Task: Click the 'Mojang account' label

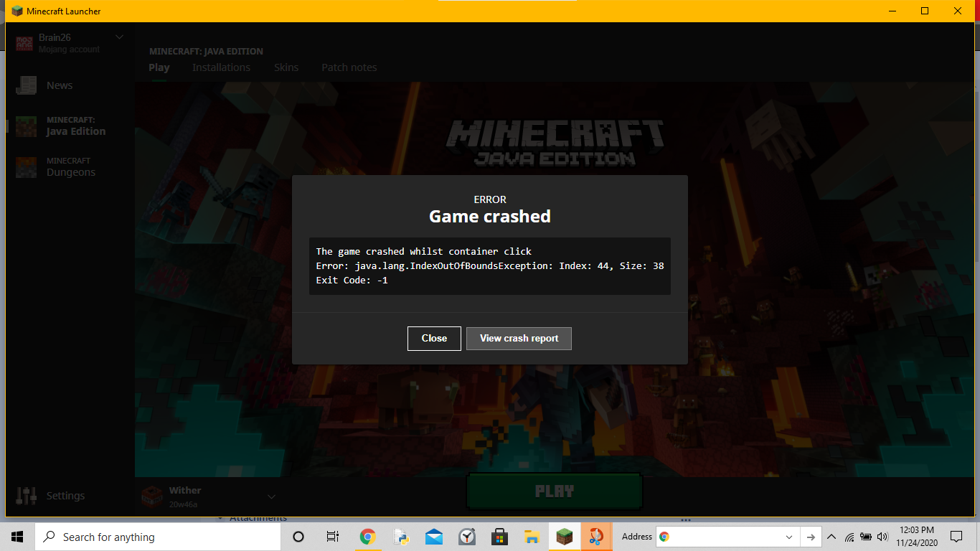Action: pyautogui.click(x=70, y=50)
